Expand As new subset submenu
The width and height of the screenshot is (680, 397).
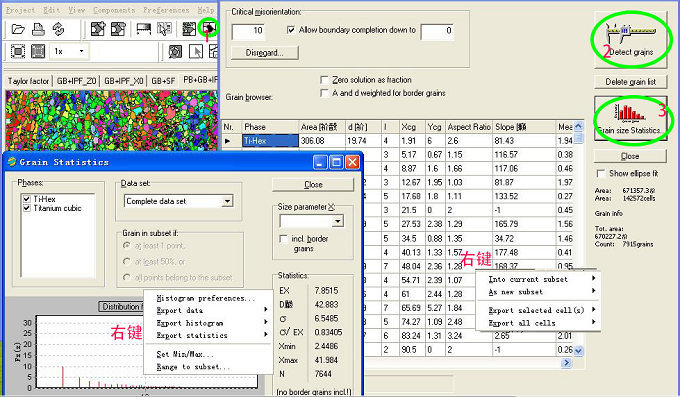click(538, 292)
